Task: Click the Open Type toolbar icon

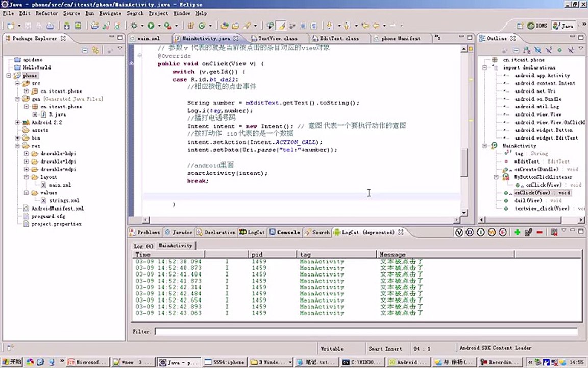Action: pyautogui.click(x=224, y=26)
